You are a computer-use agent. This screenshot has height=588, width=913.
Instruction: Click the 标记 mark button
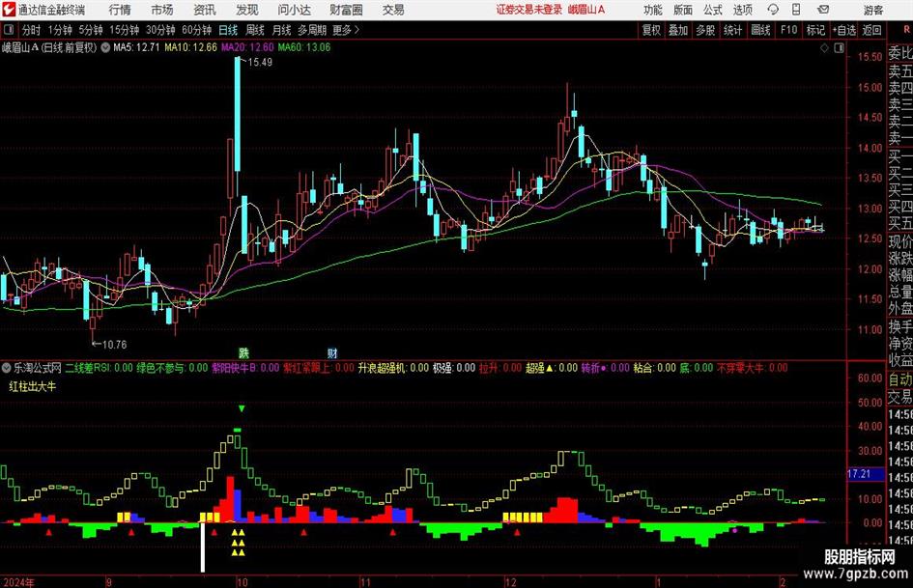[x=815, y=30]
